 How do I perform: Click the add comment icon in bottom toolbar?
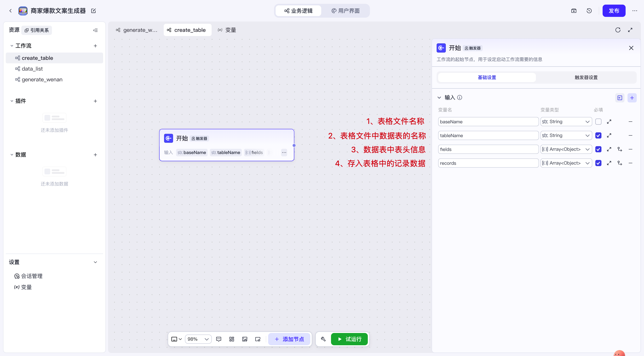(219, 339)
